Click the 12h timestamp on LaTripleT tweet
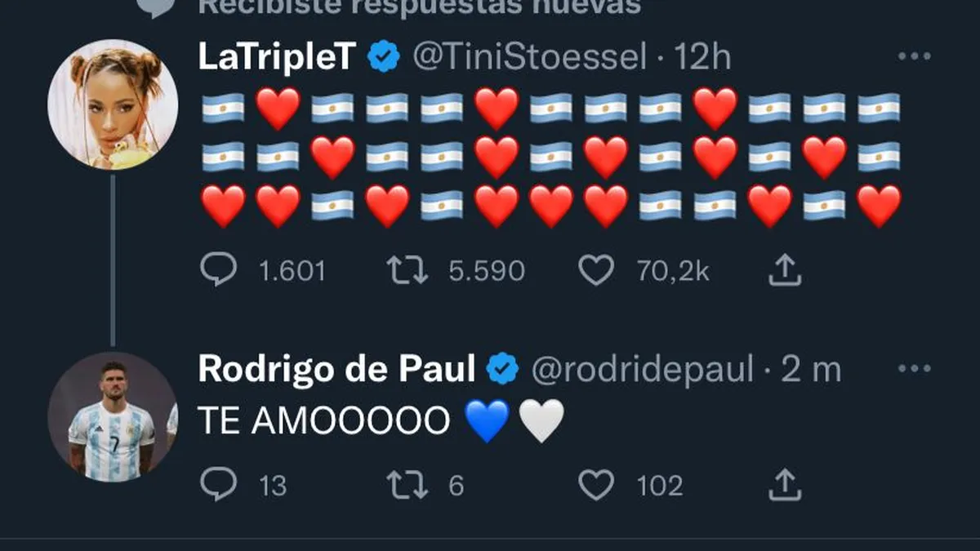 tap(702, 57)
